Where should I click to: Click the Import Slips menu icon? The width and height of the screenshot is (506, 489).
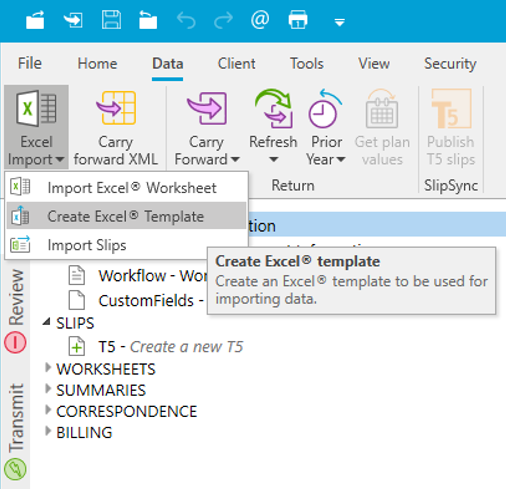[x=20, y=244]
